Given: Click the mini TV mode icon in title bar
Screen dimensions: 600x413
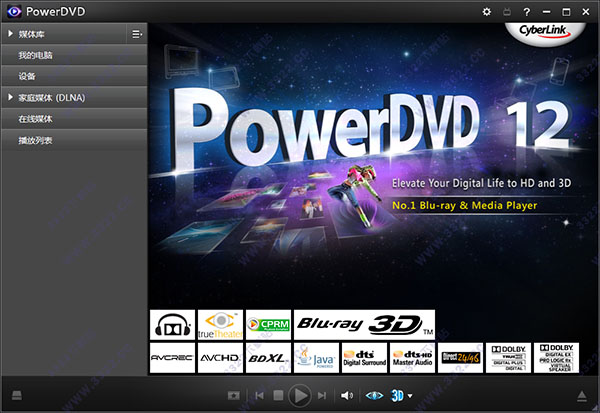Looking at the screenshot, I should [x=507, y=12].
